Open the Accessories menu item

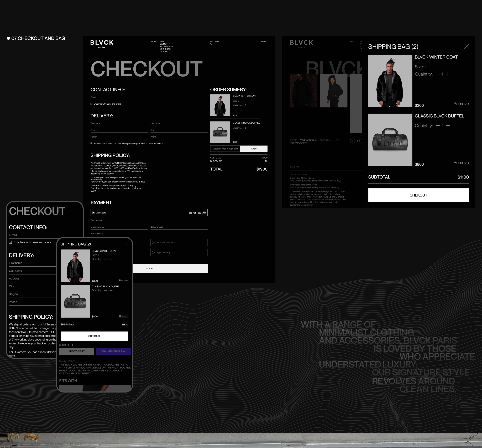point(166,47)
